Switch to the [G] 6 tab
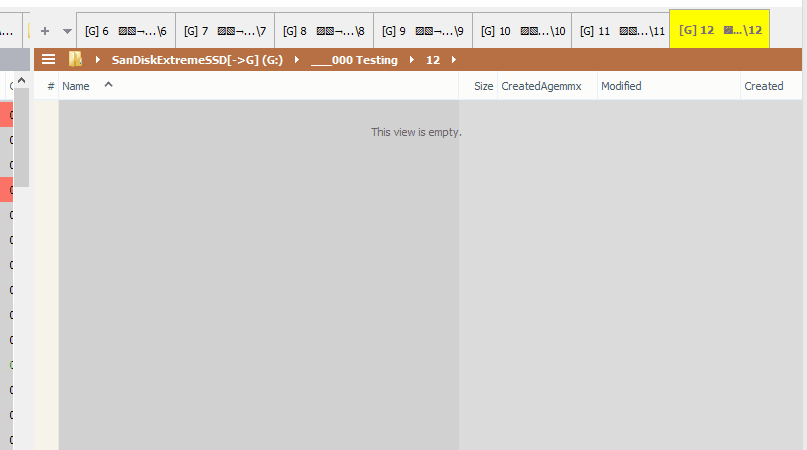807x450 pixels. tap(126, 31)
